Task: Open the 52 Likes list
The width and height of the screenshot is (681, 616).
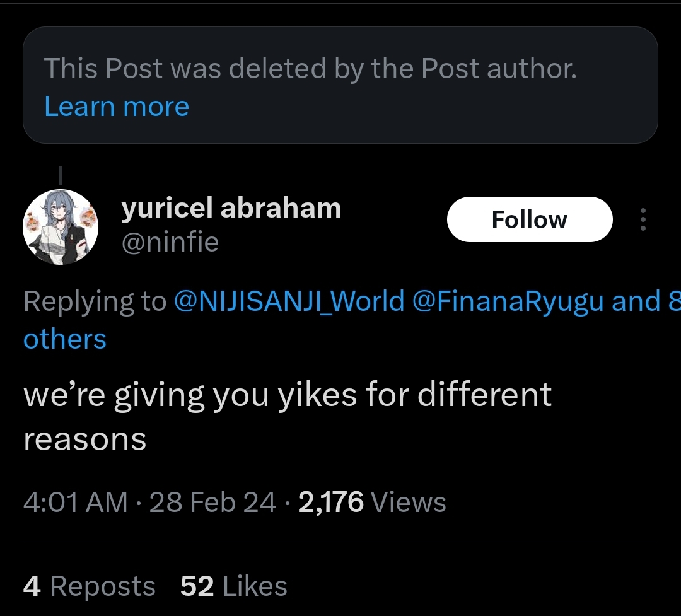Action: [234, 586]
